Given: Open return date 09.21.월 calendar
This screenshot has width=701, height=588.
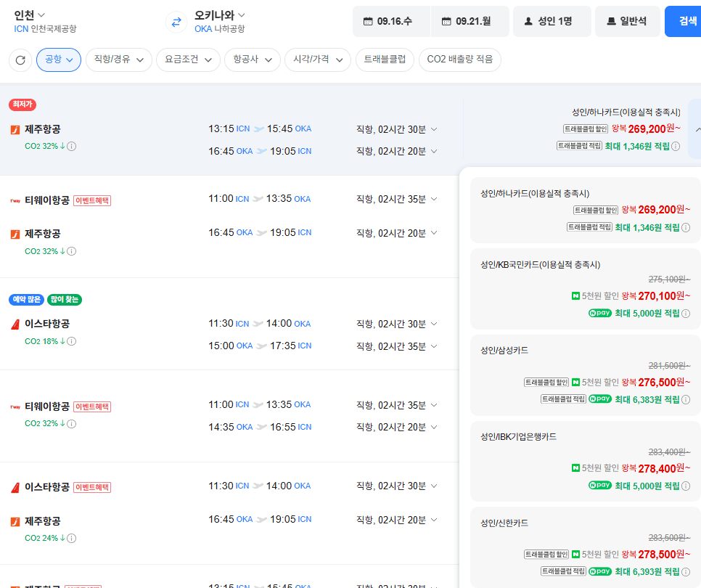Looking at the screenshot, I should click(x=470, y=21).
